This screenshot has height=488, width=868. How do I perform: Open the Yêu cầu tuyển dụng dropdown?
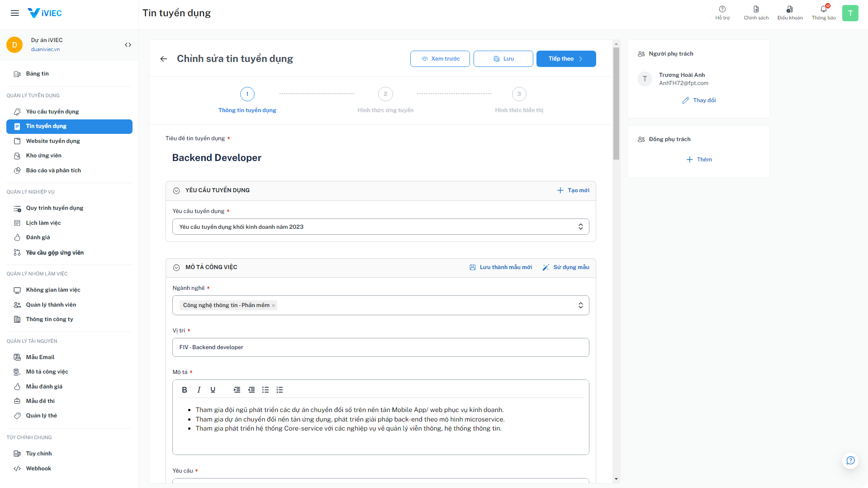click(x=380, y=227)
